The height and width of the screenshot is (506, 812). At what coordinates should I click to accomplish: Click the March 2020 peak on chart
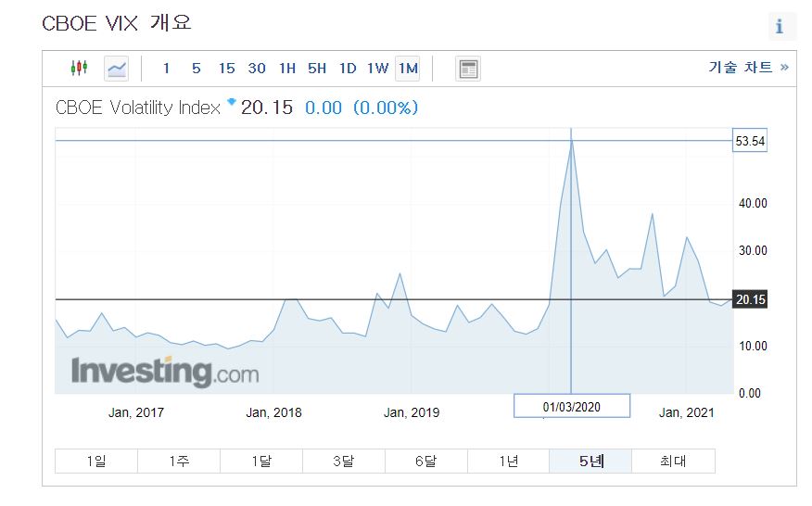[x=571, y=140]
